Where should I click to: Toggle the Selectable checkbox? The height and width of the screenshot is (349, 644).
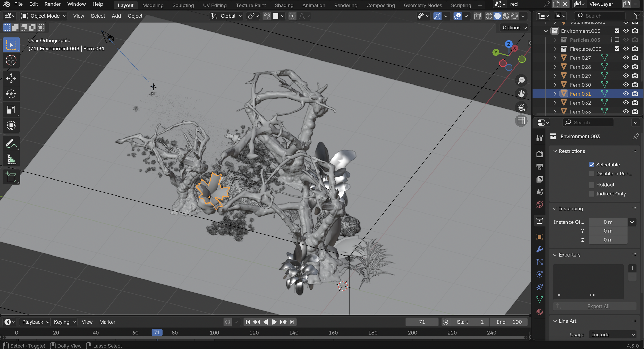[x=591, y=165]
